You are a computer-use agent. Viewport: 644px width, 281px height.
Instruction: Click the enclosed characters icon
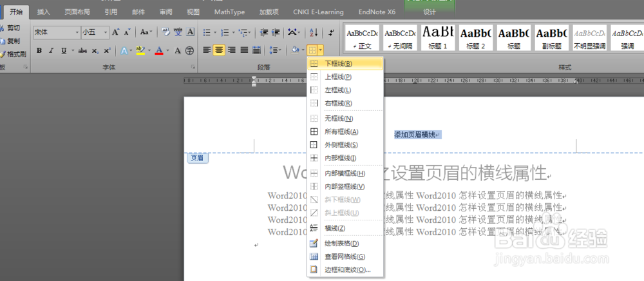[189, 51]
